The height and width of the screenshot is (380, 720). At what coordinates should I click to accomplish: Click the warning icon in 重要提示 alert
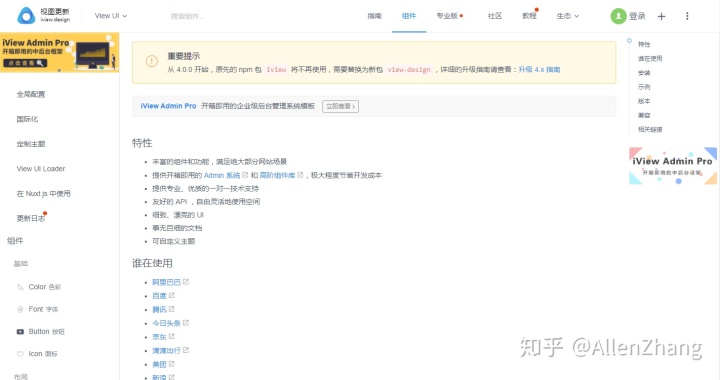click(x=152, y=61)
